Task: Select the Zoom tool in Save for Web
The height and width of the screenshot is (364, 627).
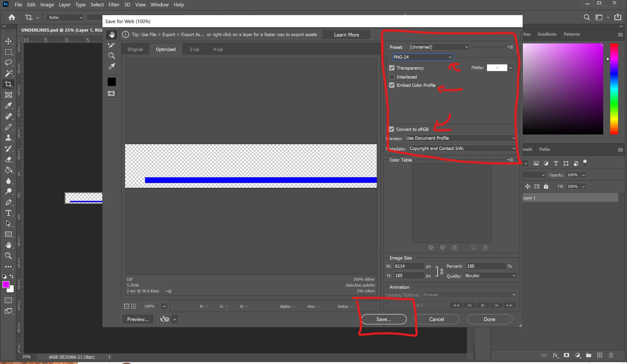Action: [x=111, y=56]
